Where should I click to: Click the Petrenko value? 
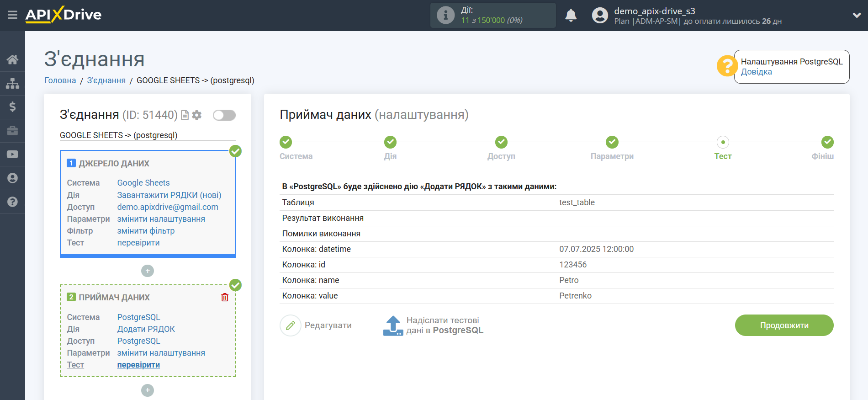click(x=576, y=296)
